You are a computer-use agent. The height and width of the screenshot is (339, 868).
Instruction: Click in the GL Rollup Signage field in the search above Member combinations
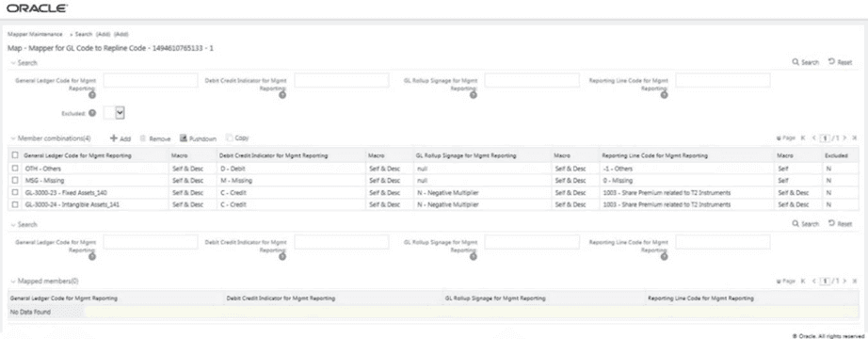click(532, 81)
